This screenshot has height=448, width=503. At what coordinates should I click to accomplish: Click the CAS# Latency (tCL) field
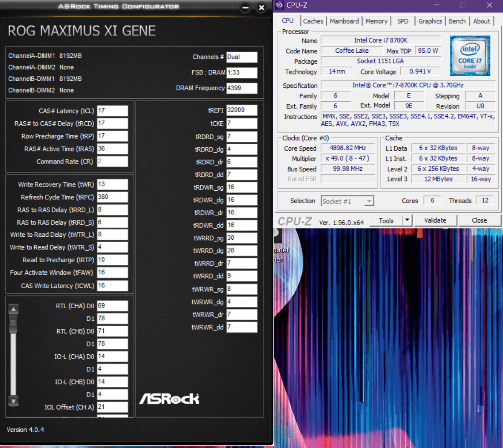[x=112, y=111]
